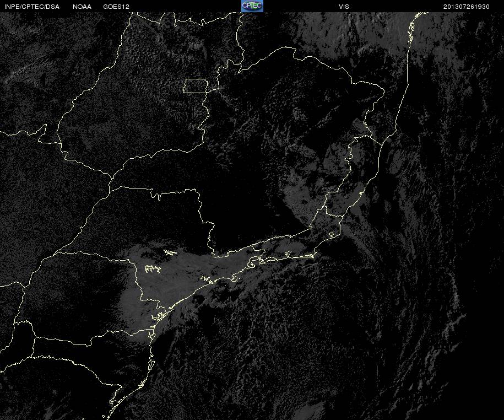The width and height of the screenshot is (504, 420).
Task: Click the coastal island chain at upper right
Action: [x=411, y=32]
